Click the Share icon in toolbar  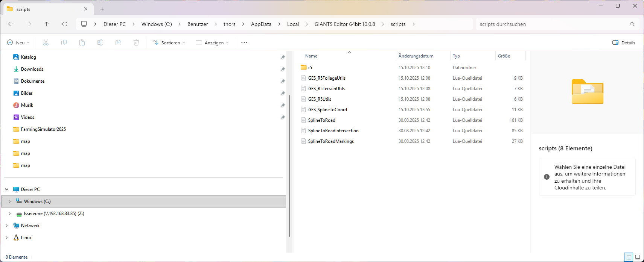[x=118, y=43]
